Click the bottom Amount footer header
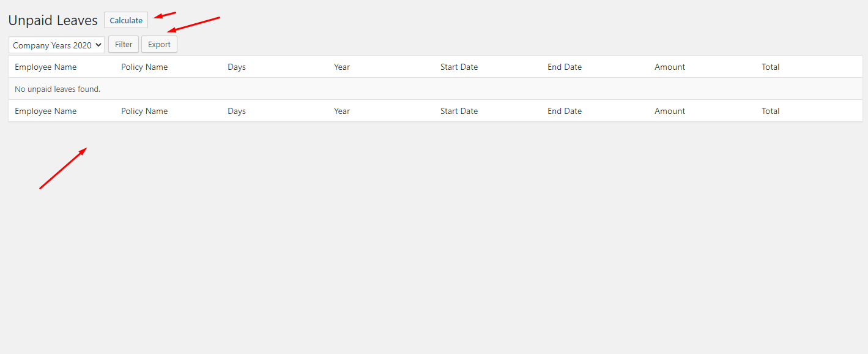 click(669, 111)
